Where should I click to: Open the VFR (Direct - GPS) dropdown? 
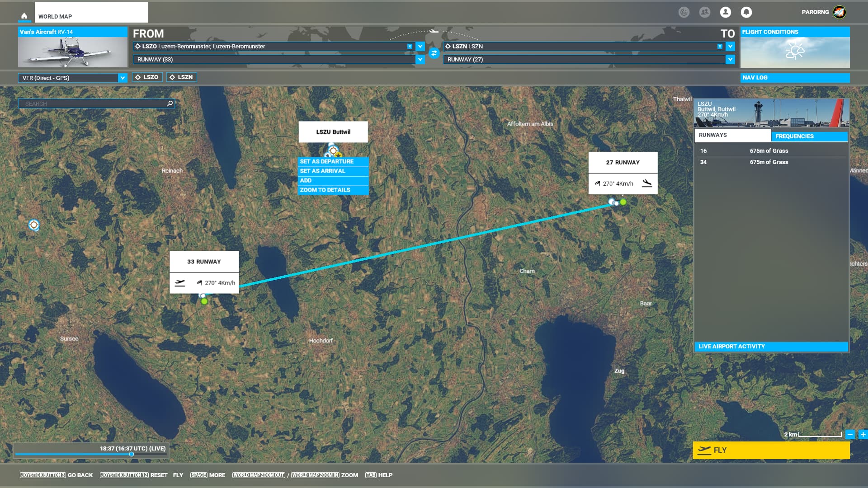122,78
